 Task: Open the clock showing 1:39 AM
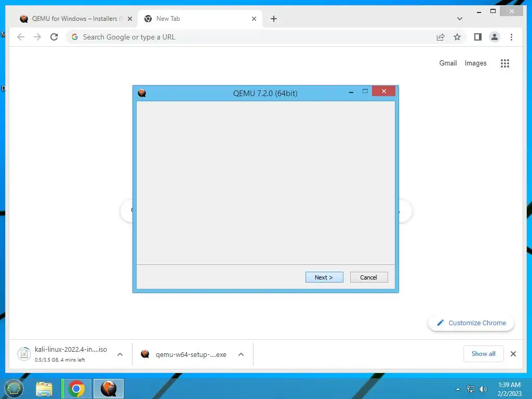[509, 389]
